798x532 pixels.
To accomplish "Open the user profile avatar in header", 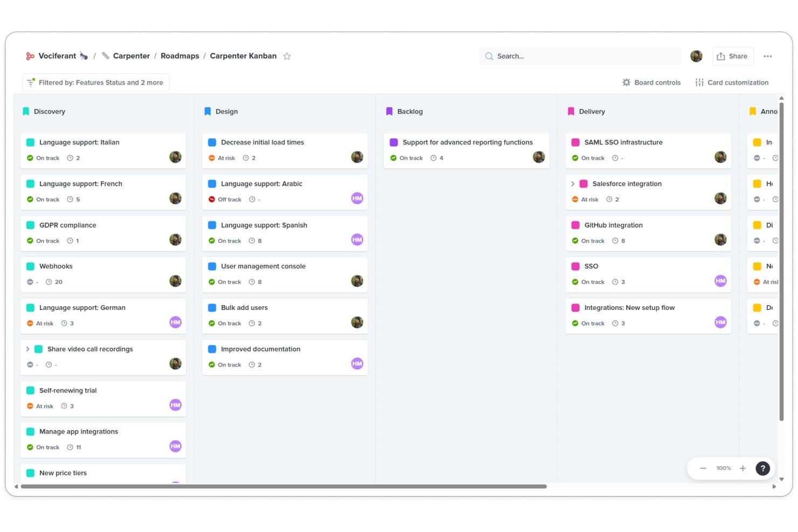I will point(696,56).
